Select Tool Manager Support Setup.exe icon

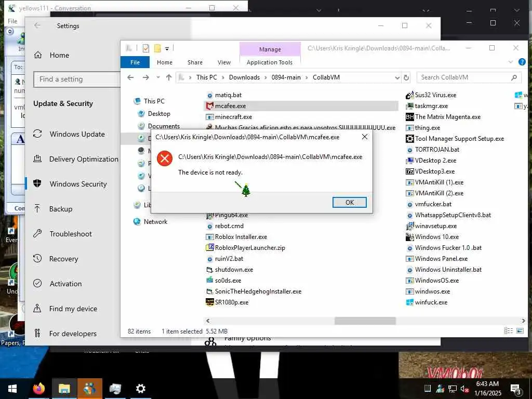[410, 138]
